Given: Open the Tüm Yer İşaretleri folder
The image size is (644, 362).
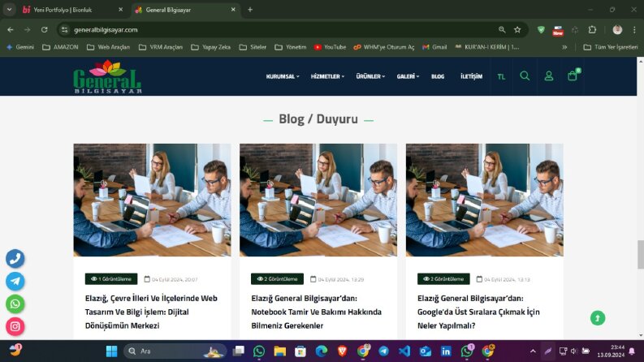Looking at the screenshot, I should [611, 47].
